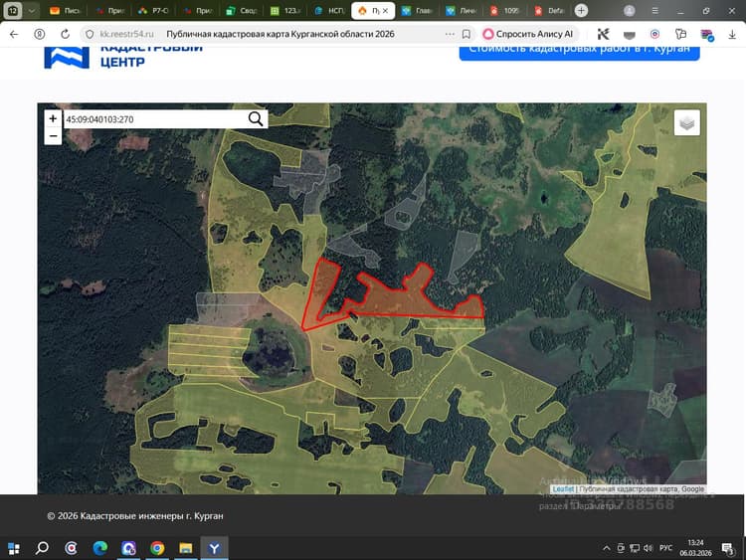Zoom in on the cadastral map
Screen dimensions: 746x560
53,118
